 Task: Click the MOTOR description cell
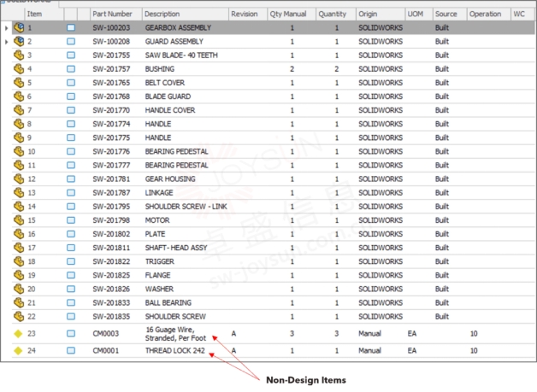pyautogui.click(x=157, y=220)
